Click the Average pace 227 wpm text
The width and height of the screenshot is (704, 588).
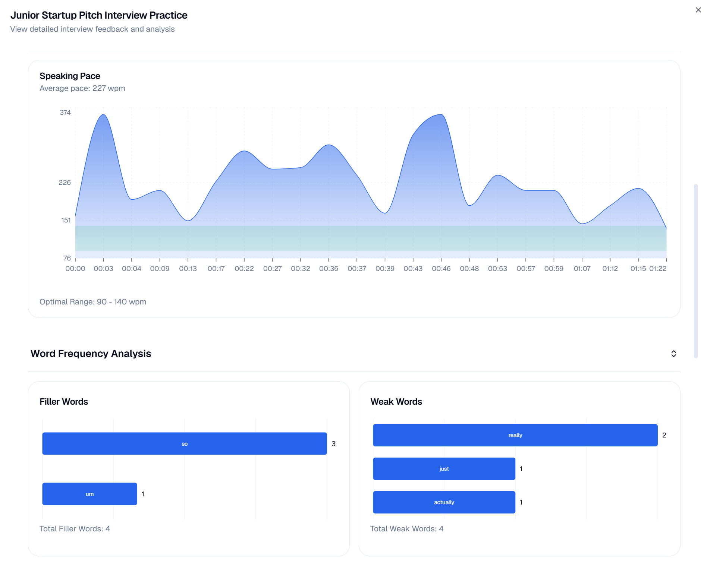[x=82, y=88]
